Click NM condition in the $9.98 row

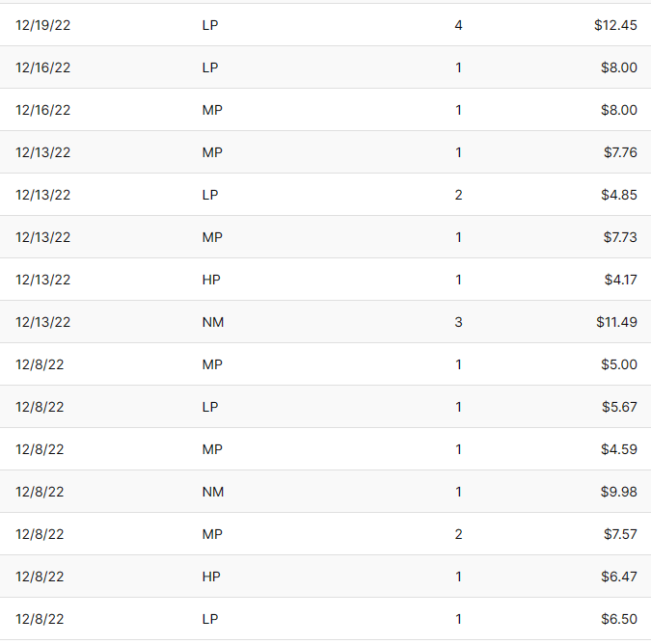[213, 492]
